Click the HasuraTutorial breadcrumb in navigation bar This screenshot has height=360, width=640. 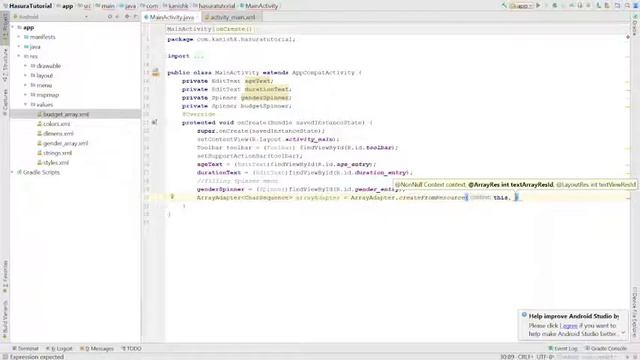click(x=30, y=6)
